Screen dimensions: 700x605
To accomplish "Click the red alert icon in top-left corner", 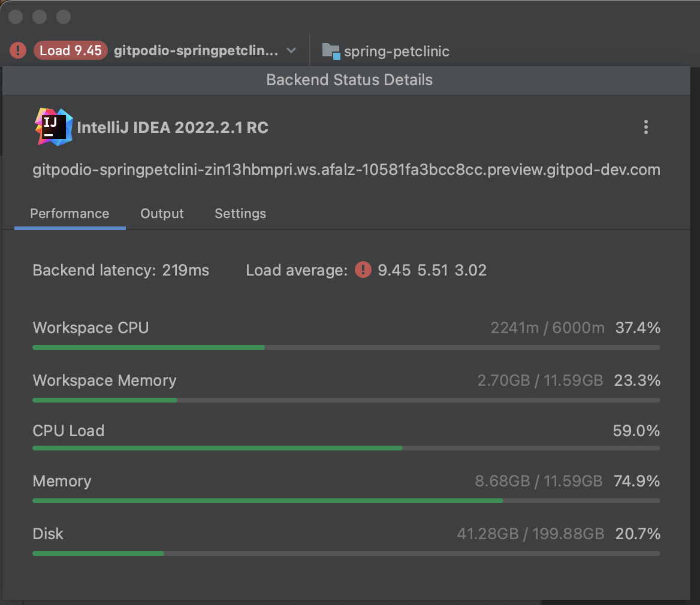I will tap(17, 50).
